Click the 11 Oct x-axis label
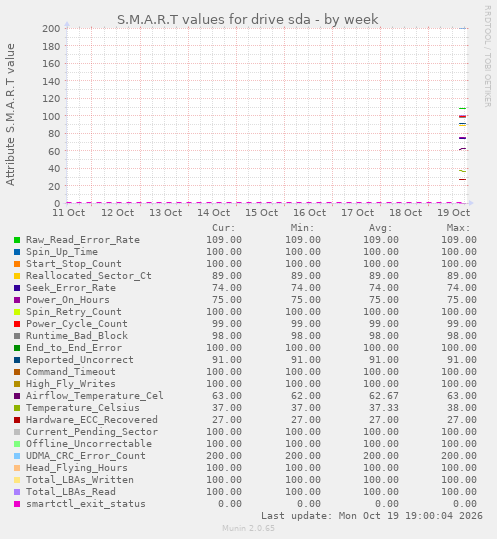Viewport: 497px width, 539px height. tap(69, 213)
